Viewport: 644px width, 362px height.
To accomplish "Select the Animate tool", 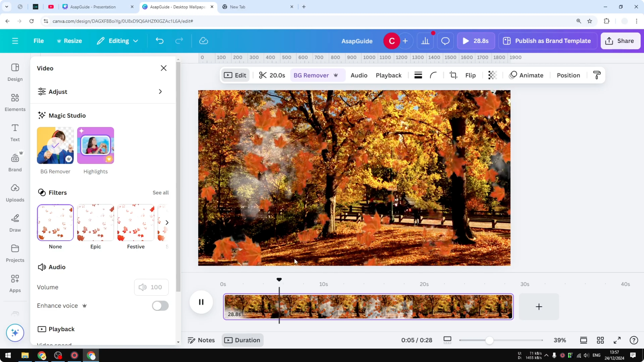I will pyautogui.click(x=527, y=75).
